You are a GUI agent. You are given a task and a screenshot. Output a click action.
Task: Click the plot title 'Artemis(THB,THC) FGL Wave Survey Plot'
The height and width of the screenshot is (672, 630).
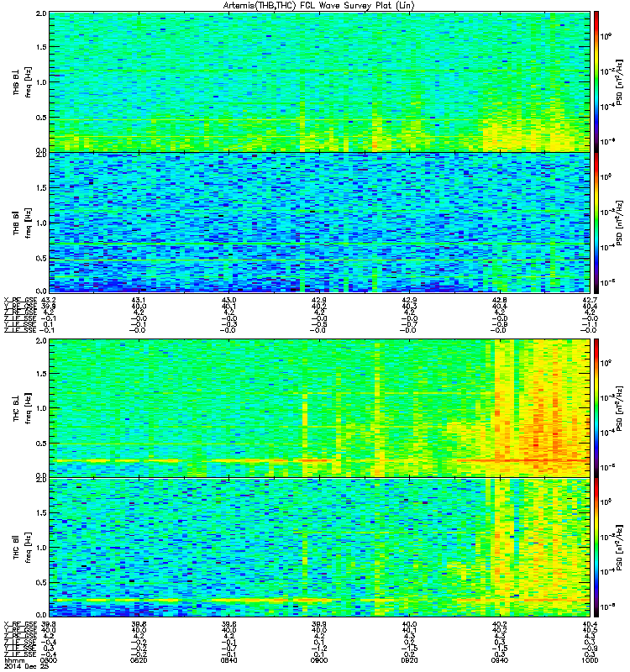(318, 6)
